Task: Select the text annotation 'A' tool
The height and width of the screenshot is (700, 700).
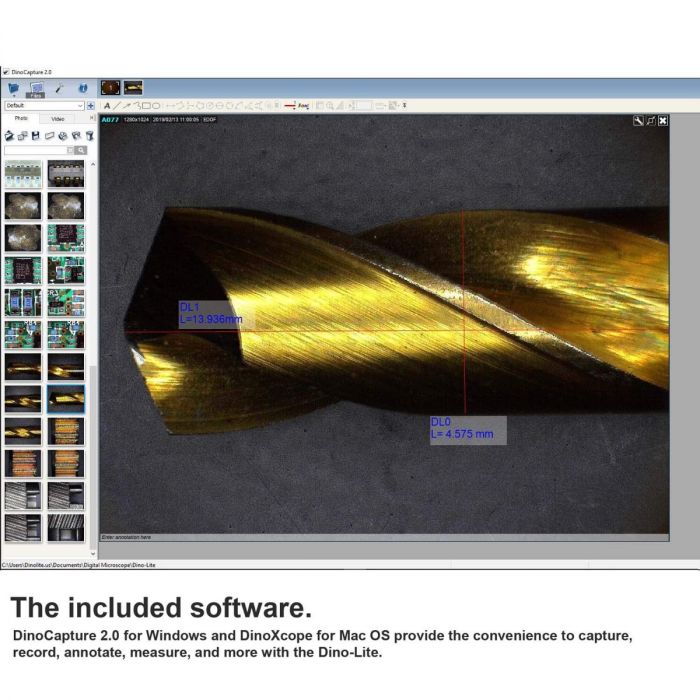Action: pyautogui.click(x=107, y=106)
